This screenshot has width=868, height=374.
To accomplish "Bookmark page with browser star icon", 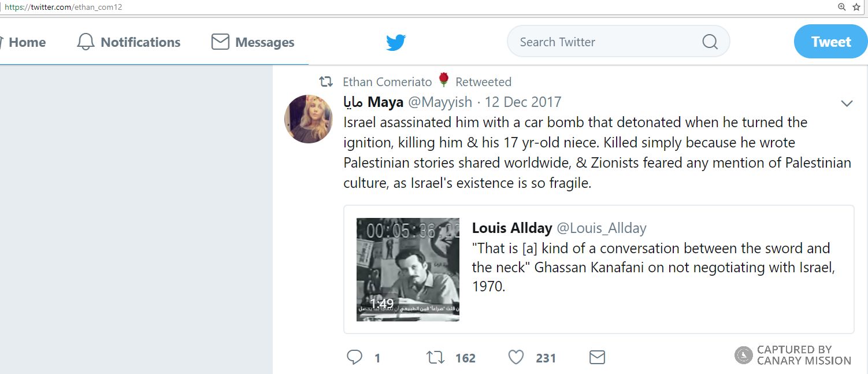I will [x=856, y=7].
